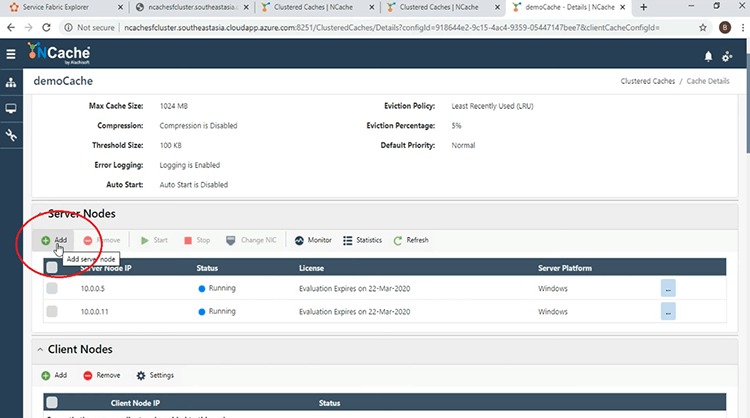Collapse the Client Nodes section

(x=40, y=350)
